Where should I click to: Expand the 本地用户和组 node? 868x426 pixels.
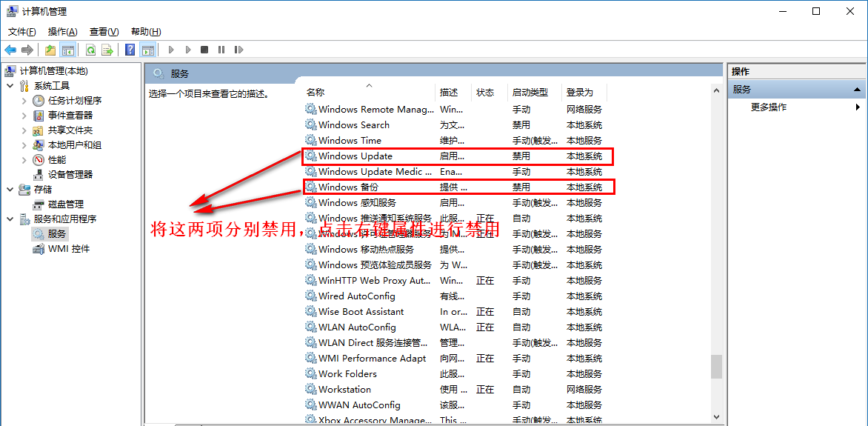[24, 145]
